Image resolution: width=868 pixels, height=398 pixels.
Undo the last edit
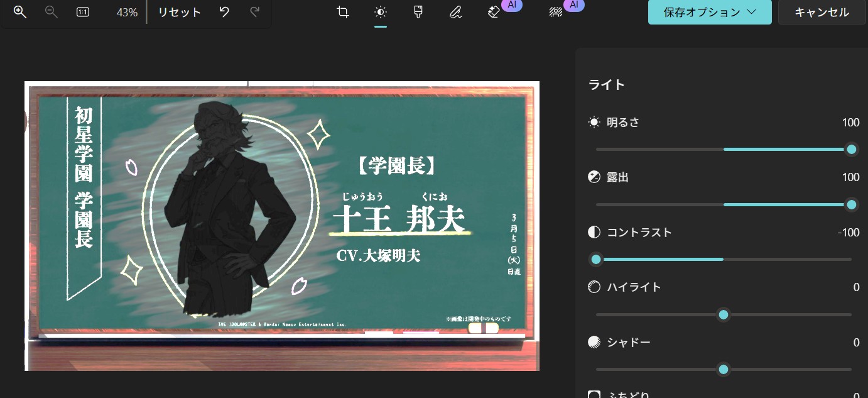(x=224, y=12)
